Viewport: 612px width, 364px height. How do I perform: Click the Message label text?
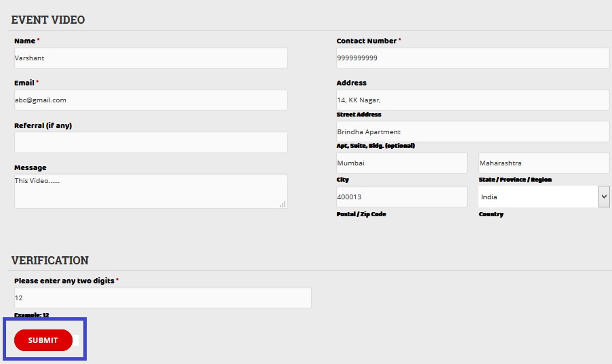[x=30, y=167]
